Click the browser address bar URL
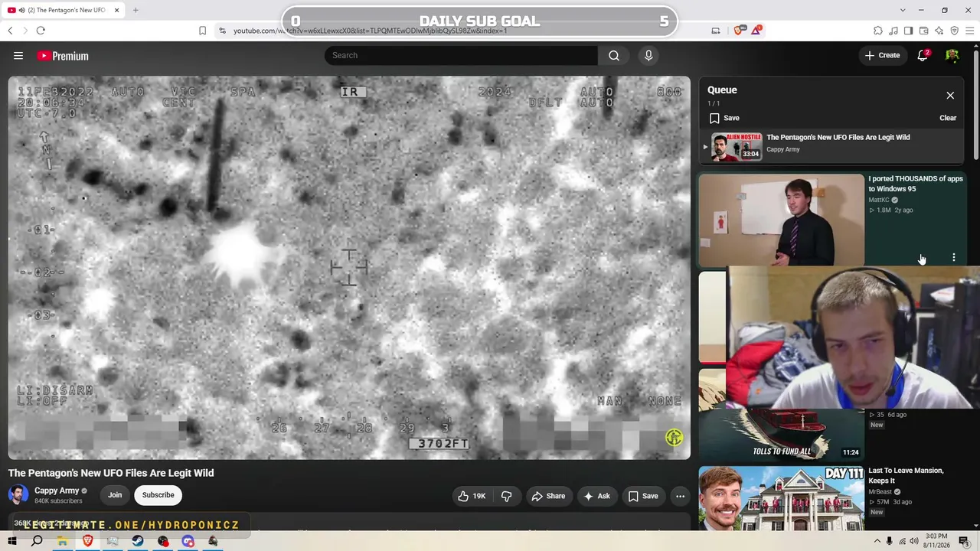Viewport: 980px width, 551px height. pyautogui.click(x=370, y=31)
